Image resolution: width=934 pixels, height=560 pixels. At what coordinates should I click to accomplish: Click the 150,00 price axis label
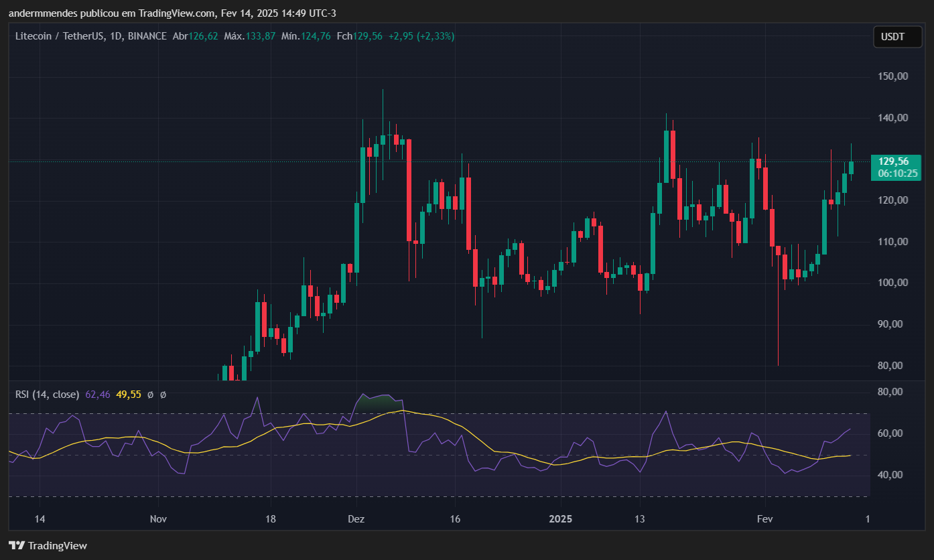(892, 76)
